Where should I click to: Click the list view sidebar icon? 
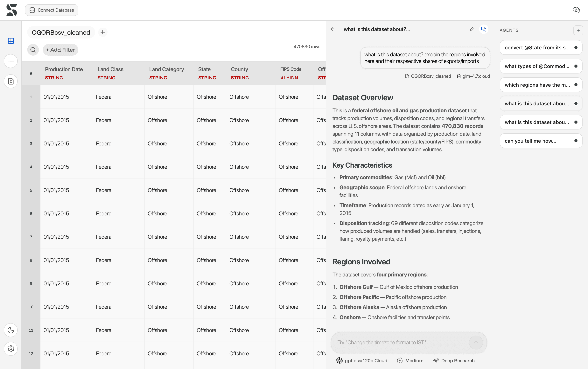tap(11, 61)
